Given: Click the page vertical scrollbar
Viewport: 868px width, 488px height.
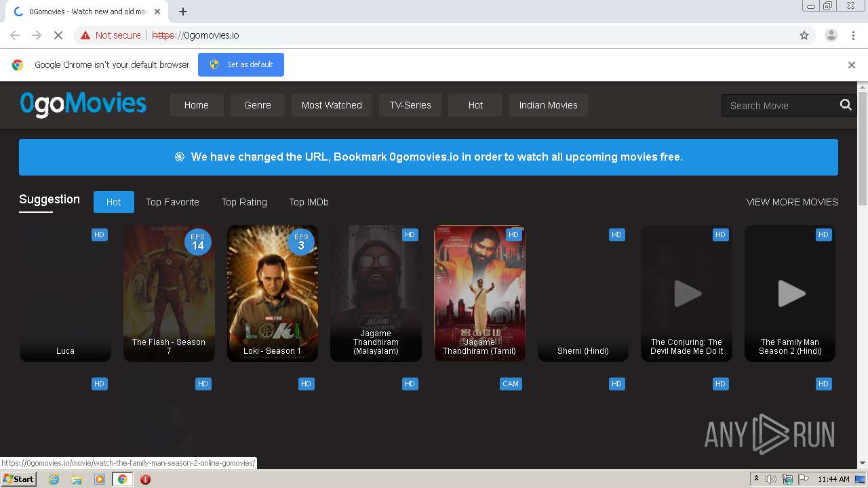Looking at the screenshot, I should pyautogui.click(x=863, y=149).
